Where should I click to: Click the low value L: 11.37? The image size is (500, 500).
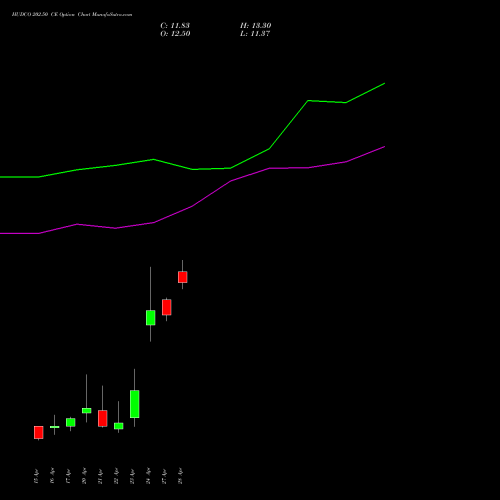(255, 34)
